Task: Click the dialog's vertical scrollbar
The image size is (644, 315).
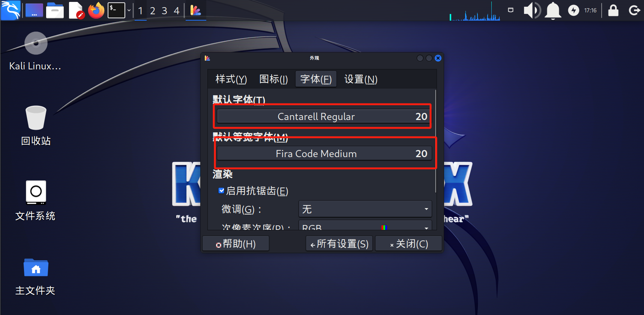Action: pyautogui.click(x=435, y=141)
